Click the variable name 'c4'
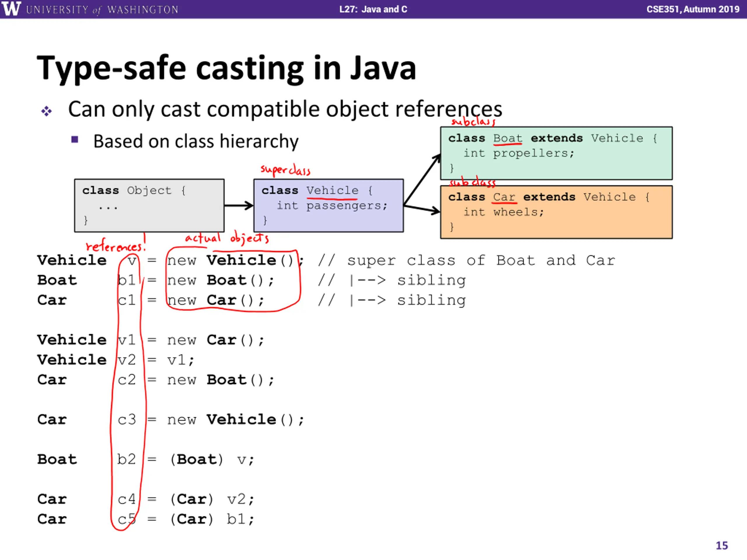 tap(127, 500)
